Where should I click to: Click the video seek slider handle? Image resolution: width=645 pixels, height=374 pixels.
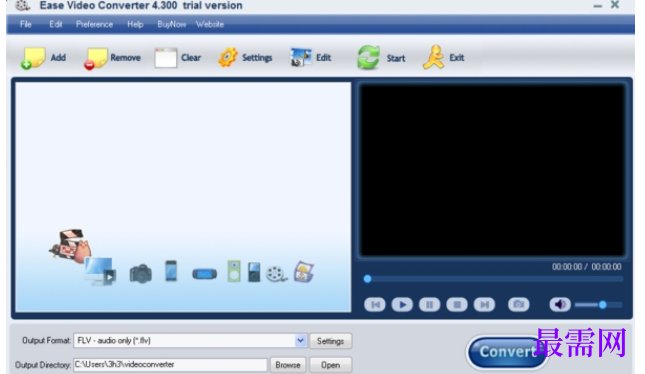367,279
